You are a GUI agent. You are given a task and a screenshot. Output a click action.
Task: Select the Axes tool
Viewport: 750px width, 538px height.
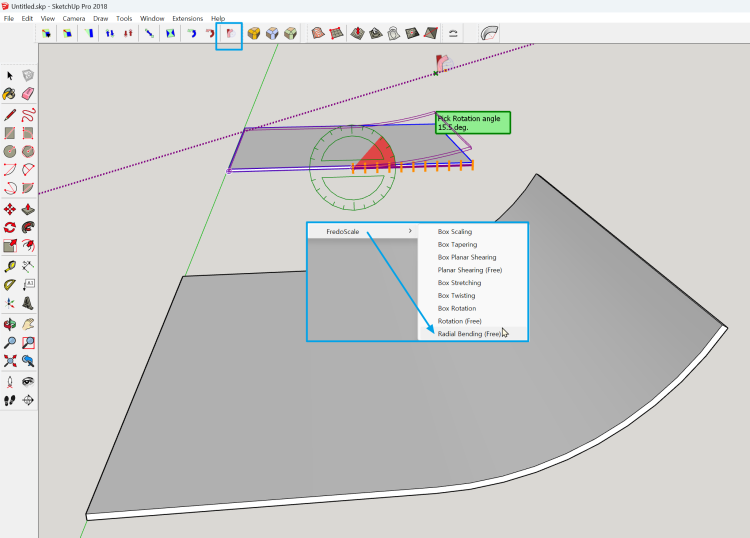pyautogui.click(x=10, y=303)
